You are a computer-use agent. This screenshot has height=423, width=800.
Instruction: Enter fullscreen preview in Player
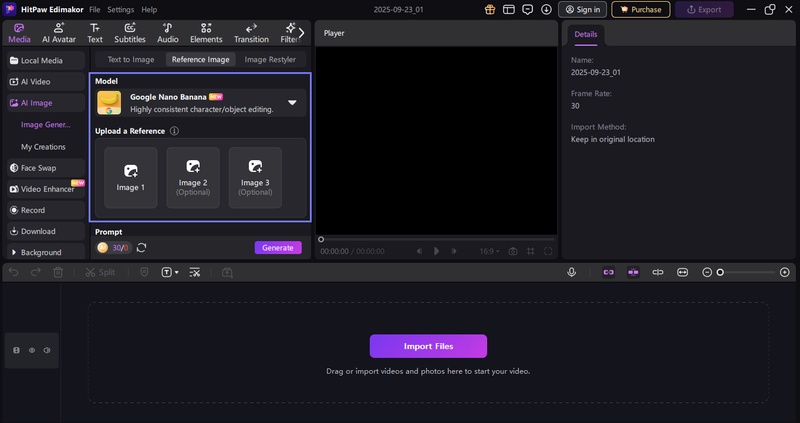click(548, 251)
